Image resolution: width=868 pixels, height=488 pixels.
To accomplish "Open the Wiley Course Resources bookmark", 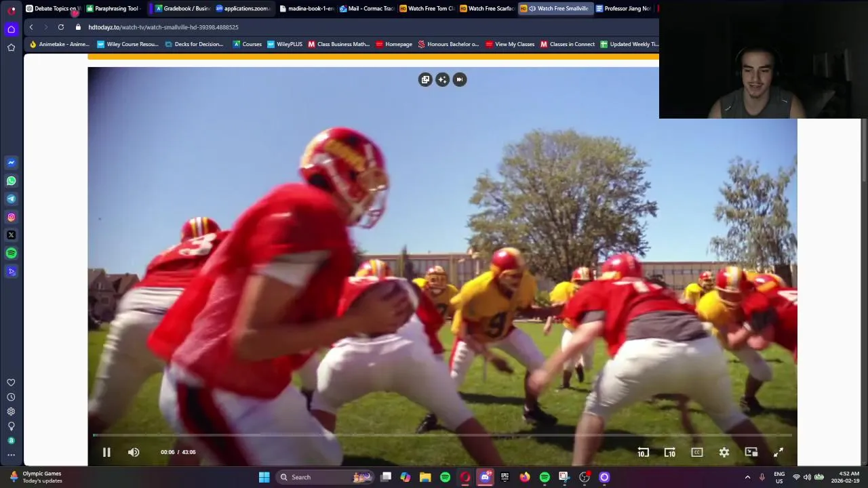I will [x=128, y=44].
